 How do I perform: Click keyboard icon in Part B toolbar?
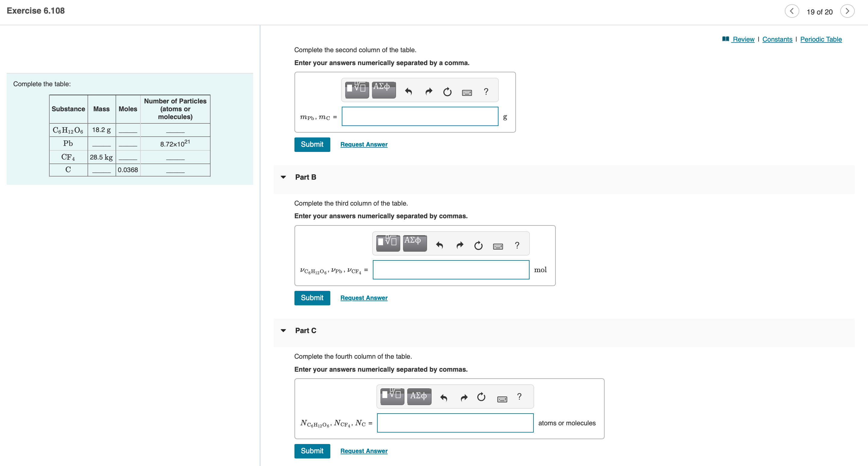coord(498,246)
